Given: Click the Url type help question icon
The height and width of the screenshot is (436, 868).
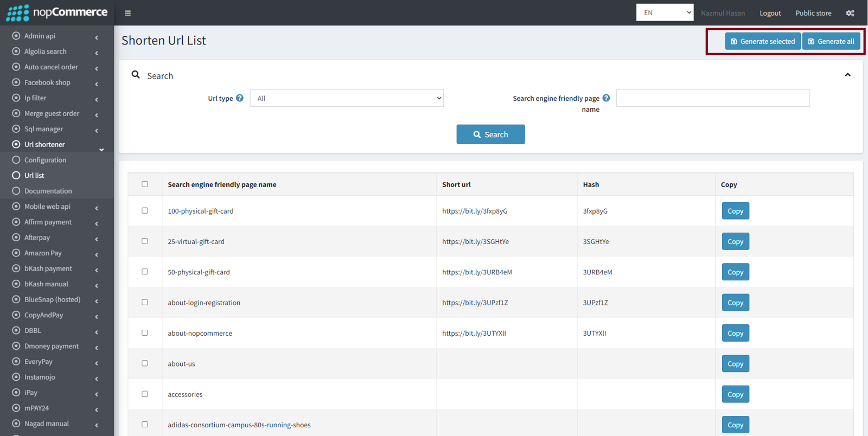Looking at the screenshot, I should click(240, 98).
